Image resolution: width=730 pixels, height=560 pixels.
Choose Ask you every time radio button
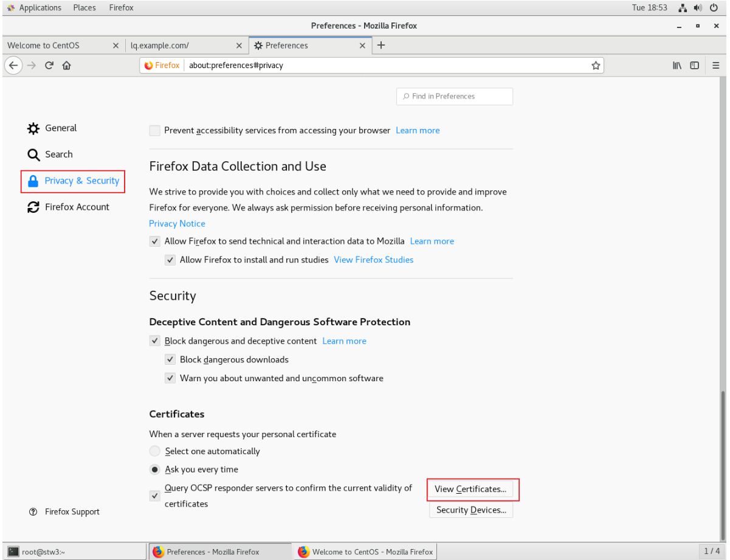(155, 470)
